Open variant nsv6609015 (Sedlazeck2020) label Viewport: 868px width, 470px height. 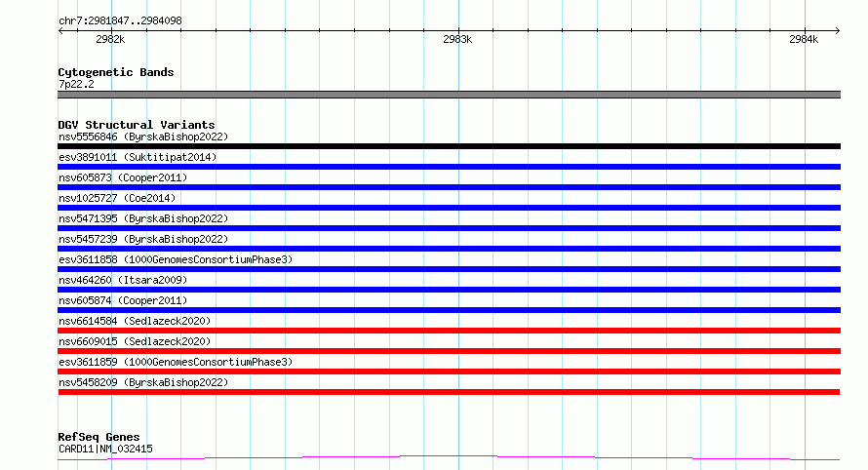pos(135,341)
